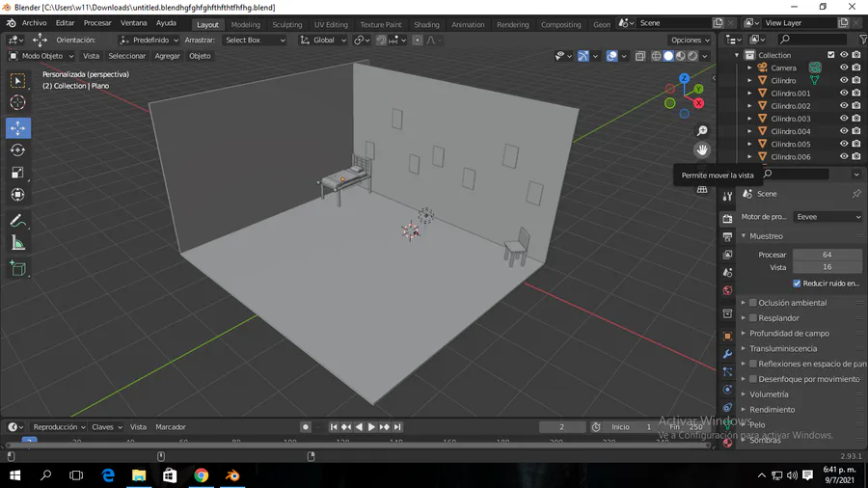Toggle X-ray view icon
Viewport: 868px width, 488px height.
click(x=640, y=56)
